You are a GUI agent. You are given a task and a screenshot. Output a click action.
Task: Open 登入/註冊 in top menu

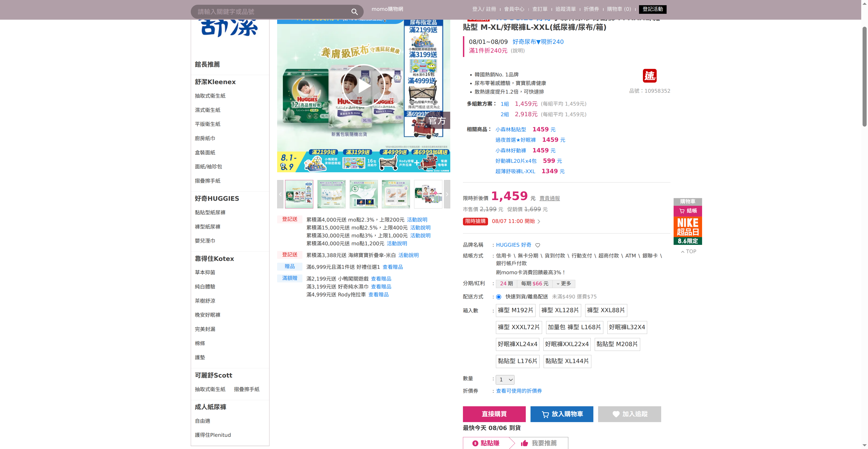click(x=484, y=9)
